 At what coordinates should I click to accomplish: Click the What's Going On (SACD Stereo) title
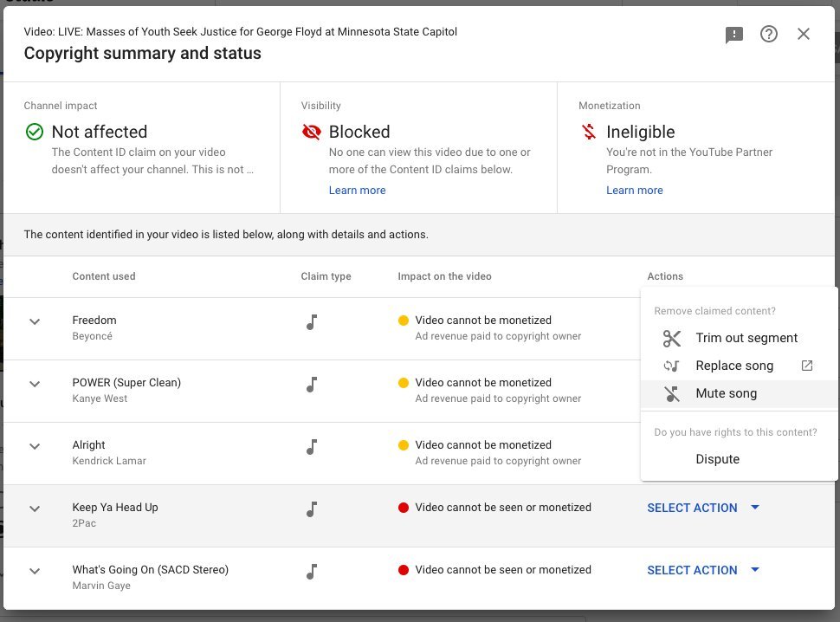[x=150, y=569]
